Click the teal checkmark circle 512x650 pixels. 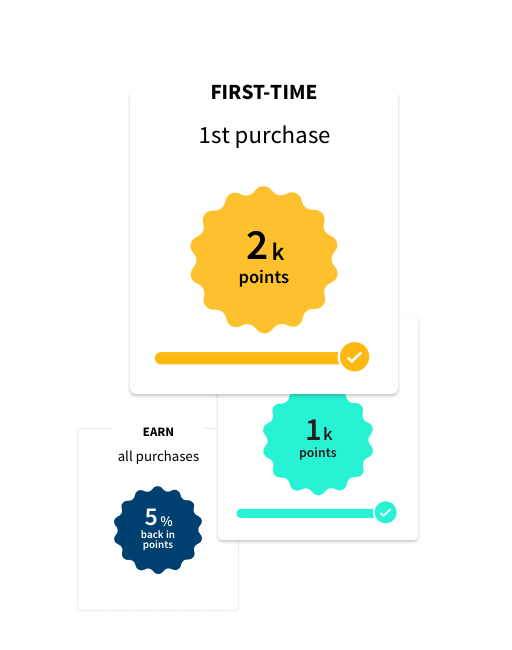click(386, 513)
